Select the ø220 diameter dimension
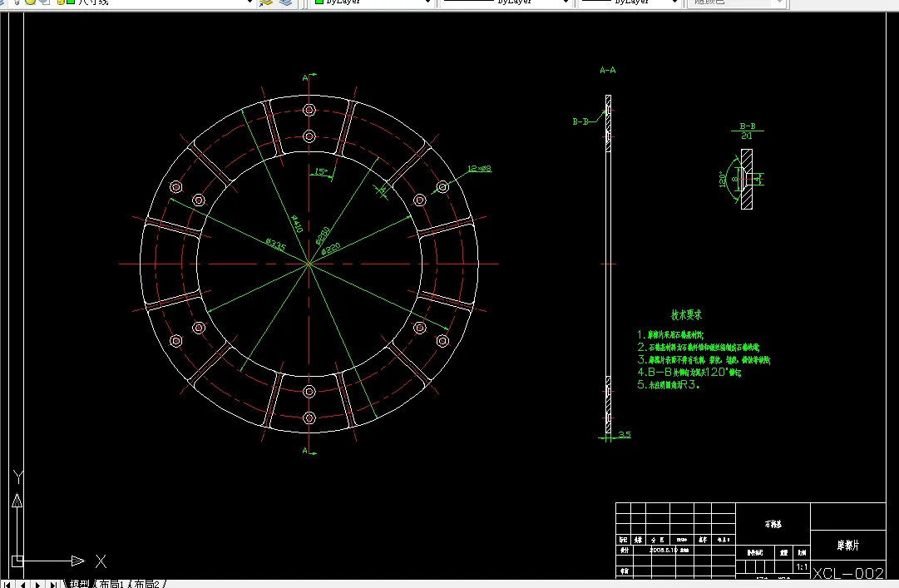The width and height of the screenshot is (899, 588). [330, 249]
